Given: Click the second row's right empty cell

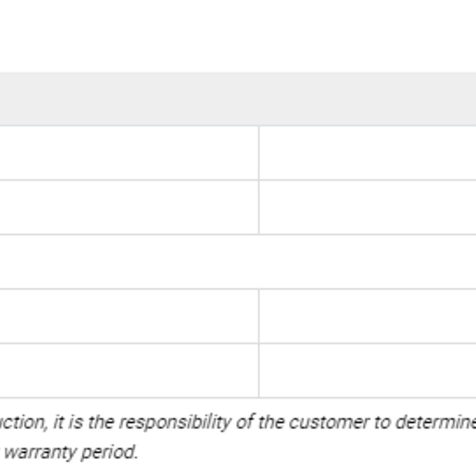Looking at the screenshot, I should (368, 207).
